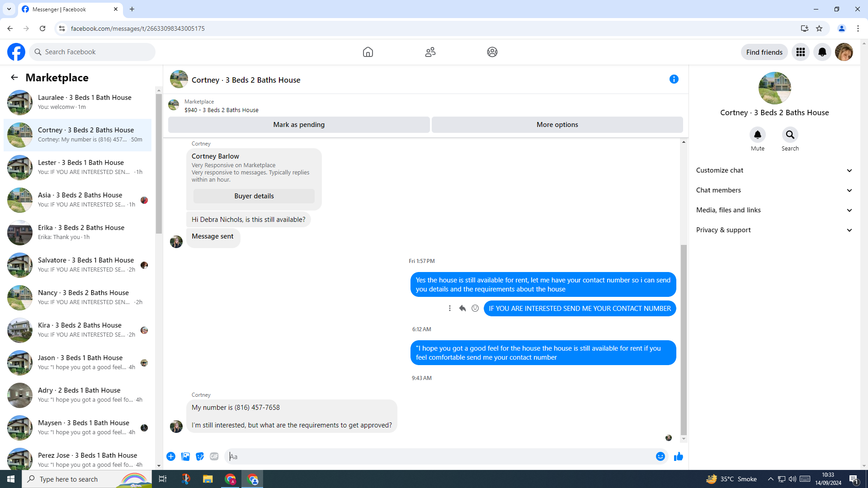Open more actions plus icon
Viewport: 868px width, 488px height.
[x=171, y=456]
